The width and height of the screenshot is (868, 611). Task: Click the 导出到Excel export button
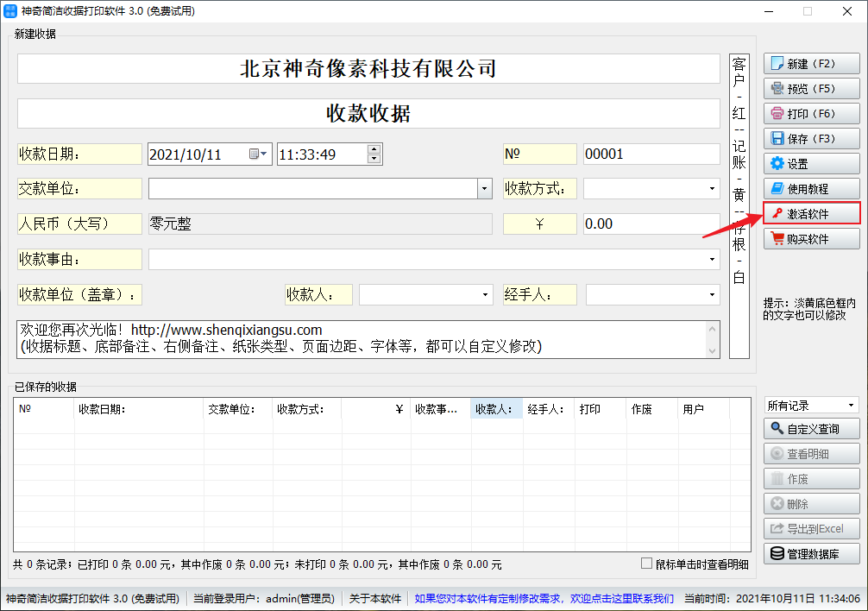tap(812, 528)
